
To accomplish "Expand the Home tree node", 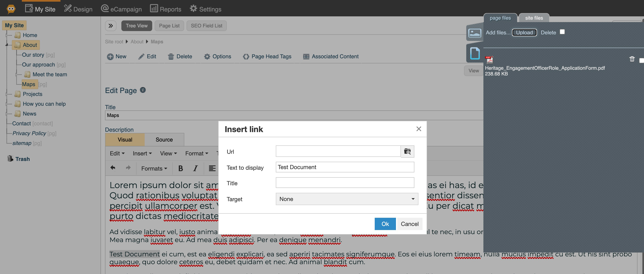I will pyautogui.click(x=7, y=35).
